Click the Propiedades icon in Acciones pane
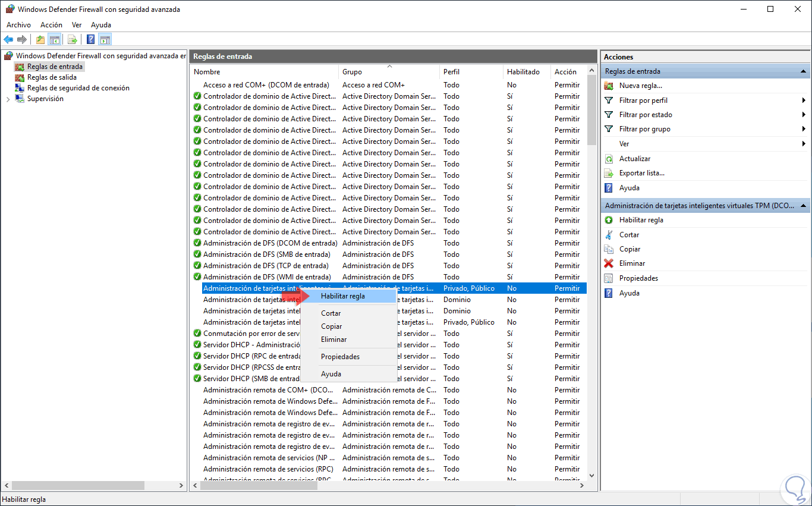812x506 pixels. (609, 278)
